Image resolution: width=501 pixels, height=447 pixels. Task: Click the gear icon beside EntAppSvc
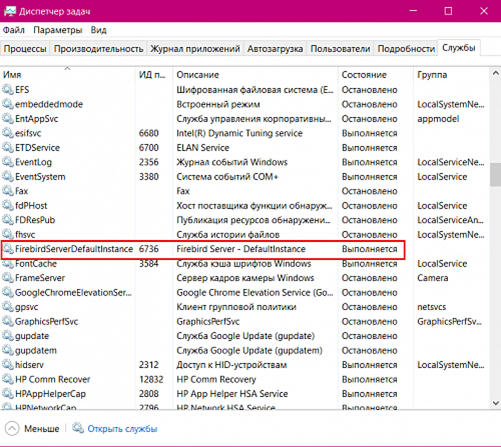point(7,118)
